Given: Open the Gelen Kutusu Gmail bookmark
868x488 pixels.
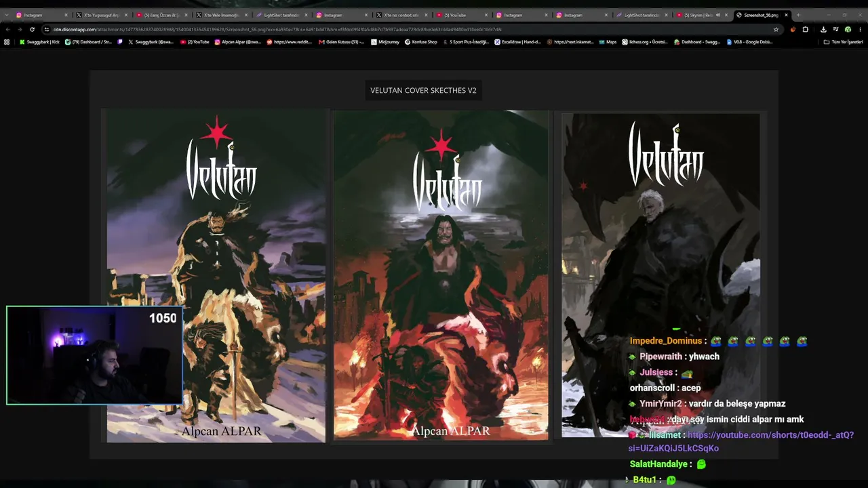Looking at the screenshot, I should tap(342, 42).
